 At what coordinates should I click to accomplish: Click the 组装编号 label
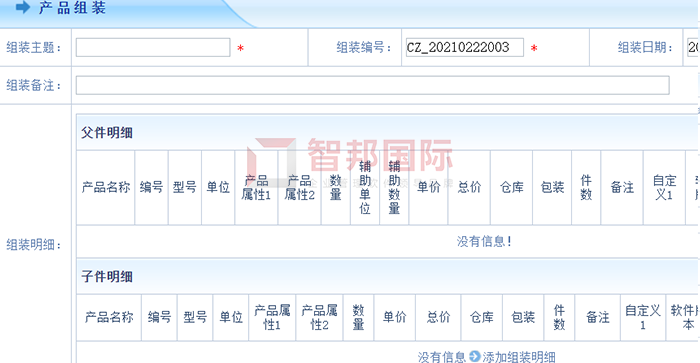[x=364, y=47]
